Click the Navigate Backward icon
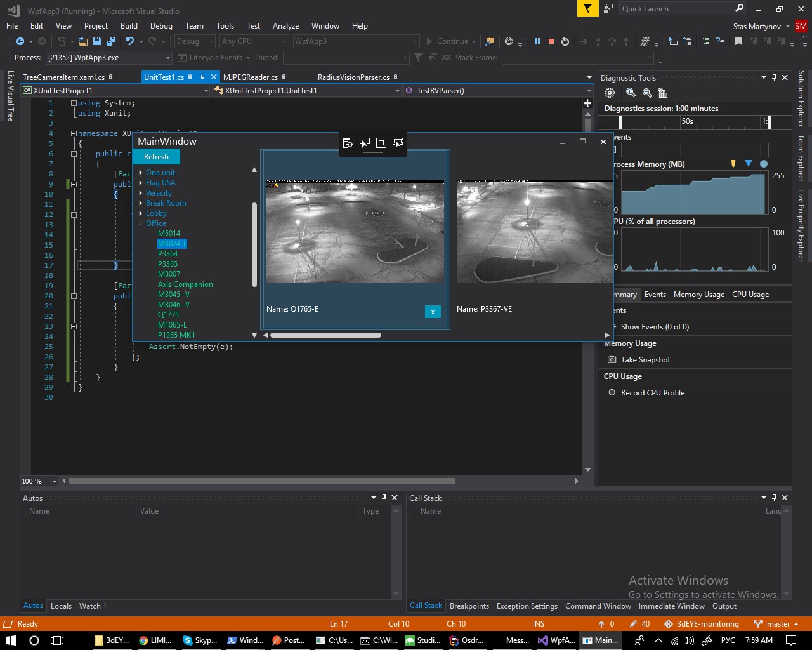The height and width of the screenshot is (650, 812). (x=20, y=41)
